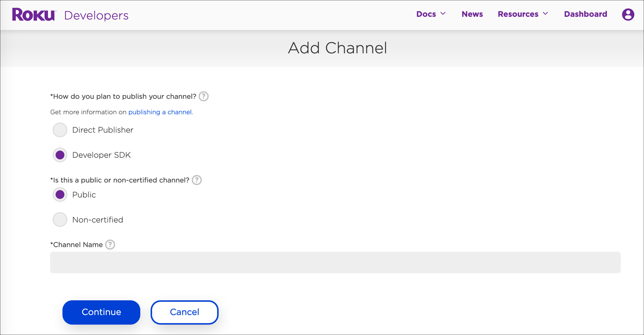Click the Developers title text
The image size is (644, 335).
96,15
